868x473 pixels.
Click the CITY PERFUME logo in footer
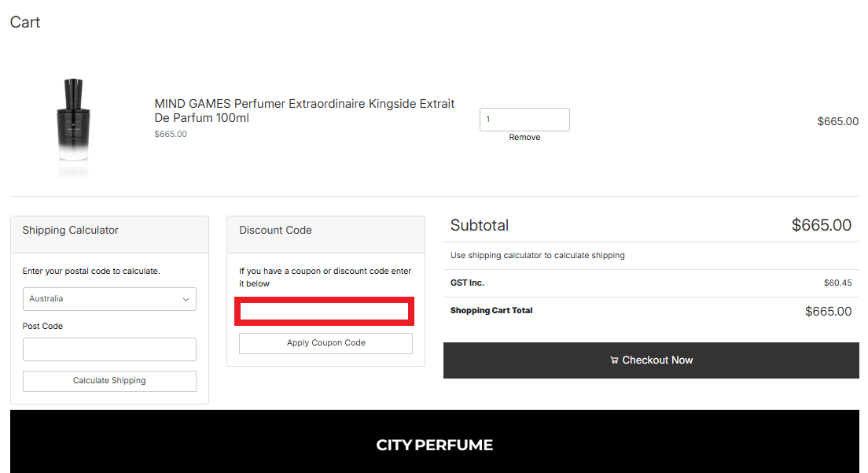coord(434,444)
